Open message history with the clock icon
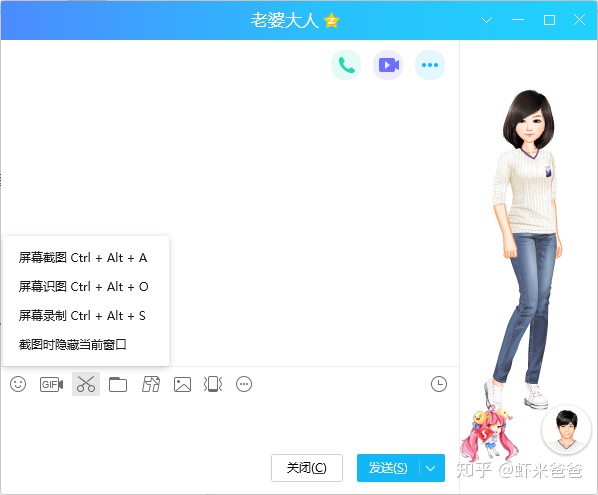This screenshot has width=598, height=495. coord(439,384)
